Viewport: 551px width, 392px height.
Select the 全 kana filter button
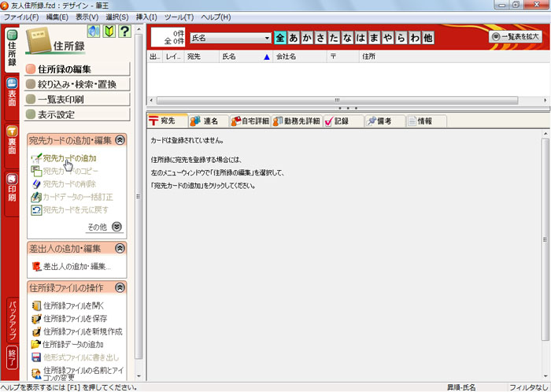pyautogui.click(x=279, y=37)
